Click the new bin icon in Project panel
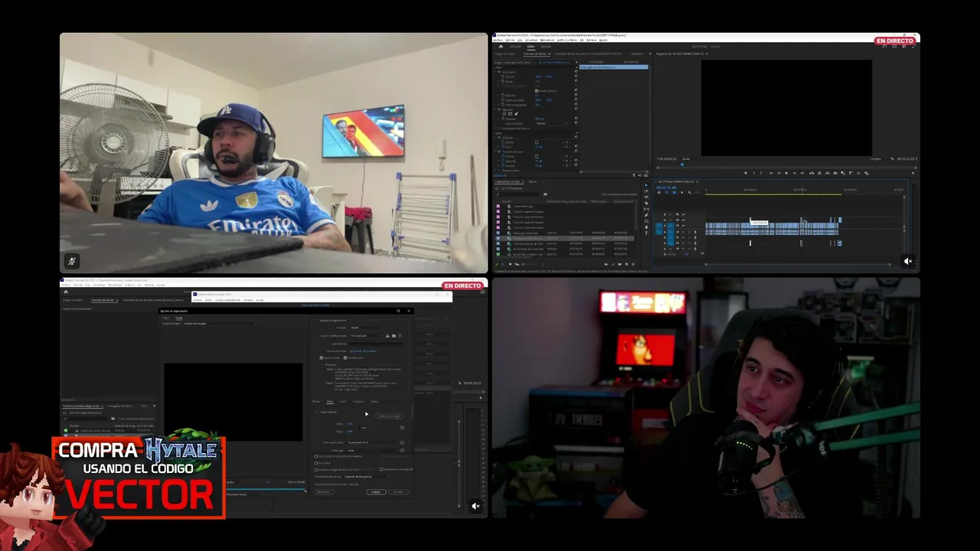This screenshot has width=980, height=551. [619, 264]
